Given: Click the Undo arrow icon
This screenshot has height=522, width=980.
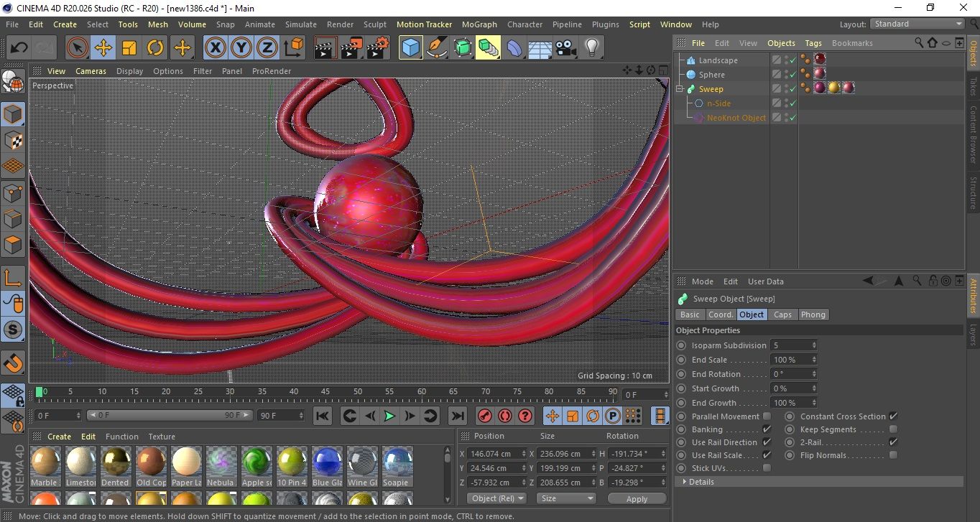Looking at the screenshot, I should [19, 48].
